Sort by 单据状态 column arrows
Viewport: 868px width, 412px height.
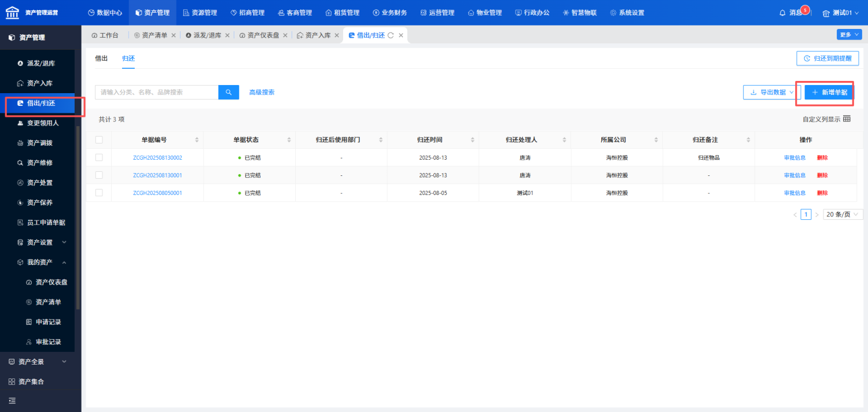[289, 140]
